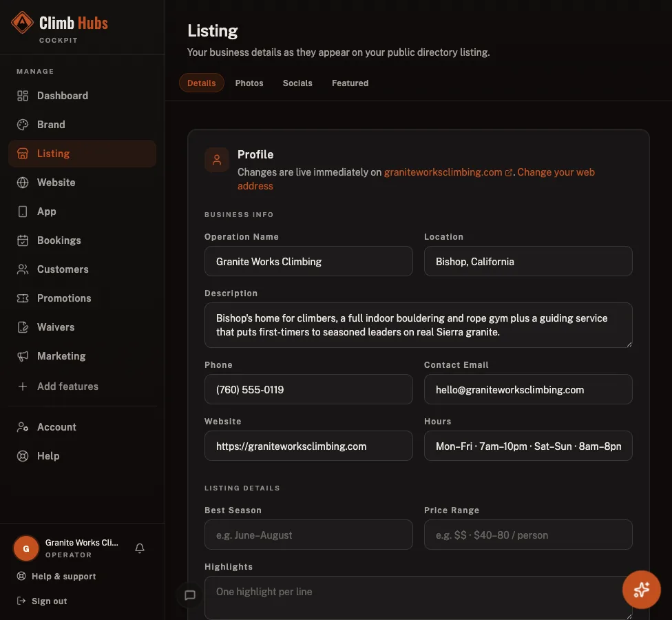
Task: Click the G operator avatar
Action: click(x=26, y=548)
